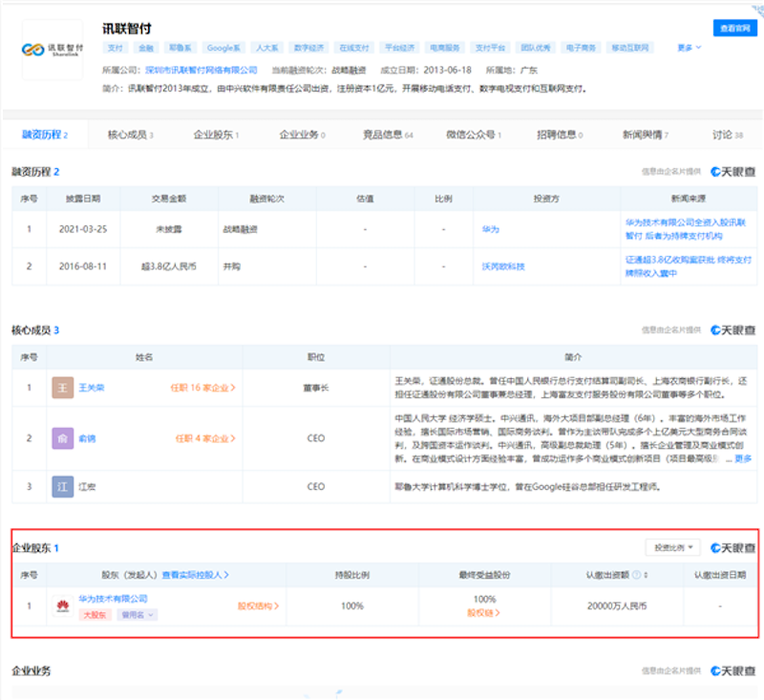The image size is (764, 700).
Task: Open the 竞品信息 tab
Action: point(388,135)
